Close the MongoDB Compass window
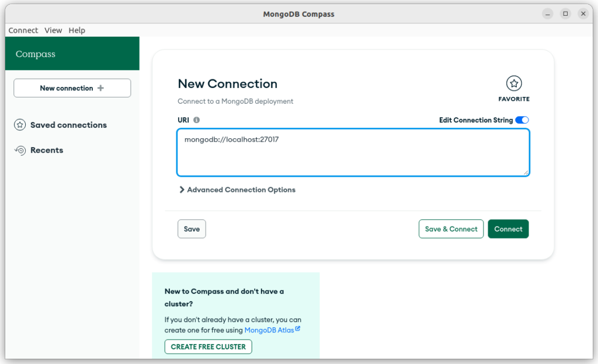 (583, 14)
